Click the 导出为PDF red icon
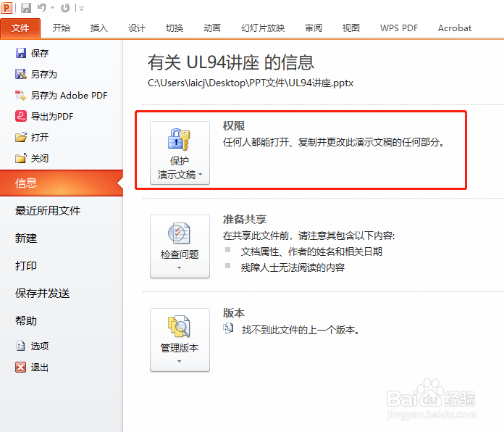Viewport: 504px width, 432px height. (21, 116)
